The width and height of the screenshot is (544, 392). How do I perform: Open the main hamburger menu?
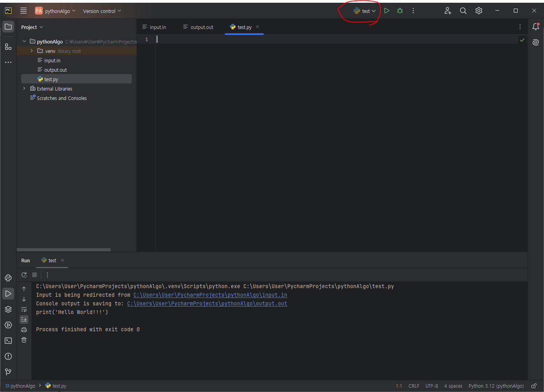pyautogui.click(x=24, y=11)
